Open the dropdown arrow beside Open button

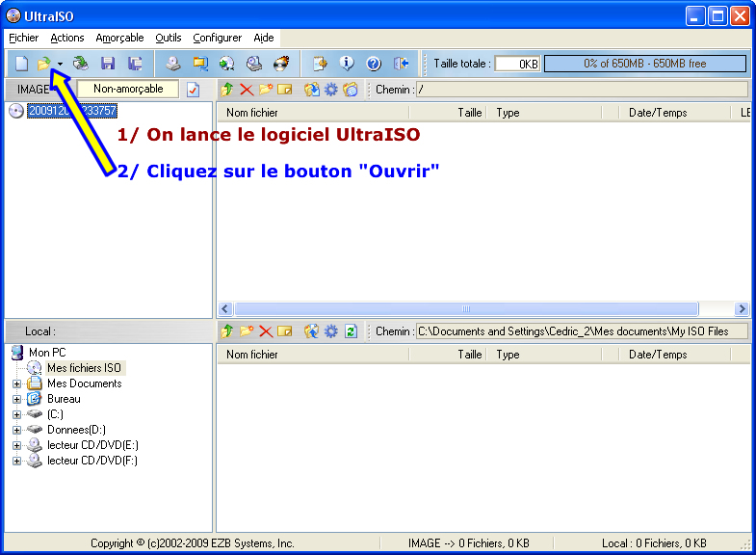(60, 65)
